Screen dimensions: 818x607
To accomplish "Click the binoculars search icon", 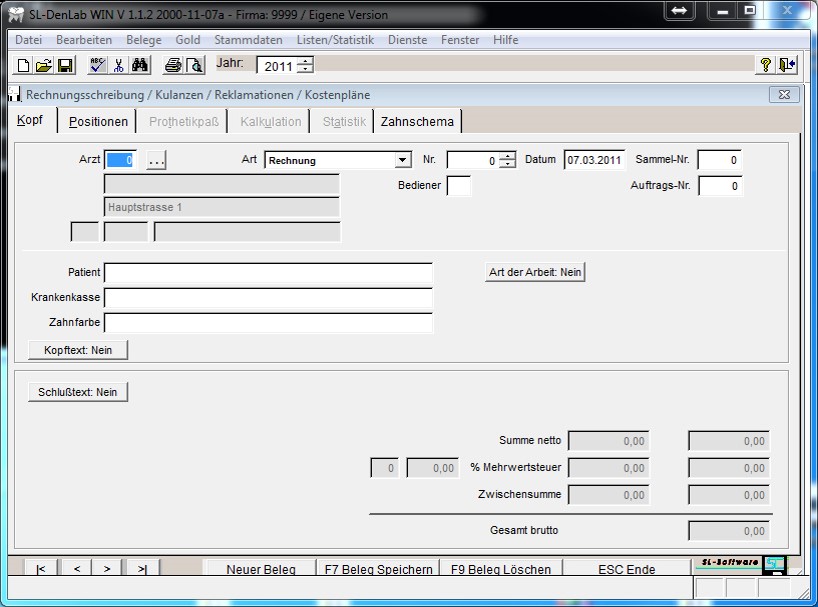I will click(x=140, y=65).
